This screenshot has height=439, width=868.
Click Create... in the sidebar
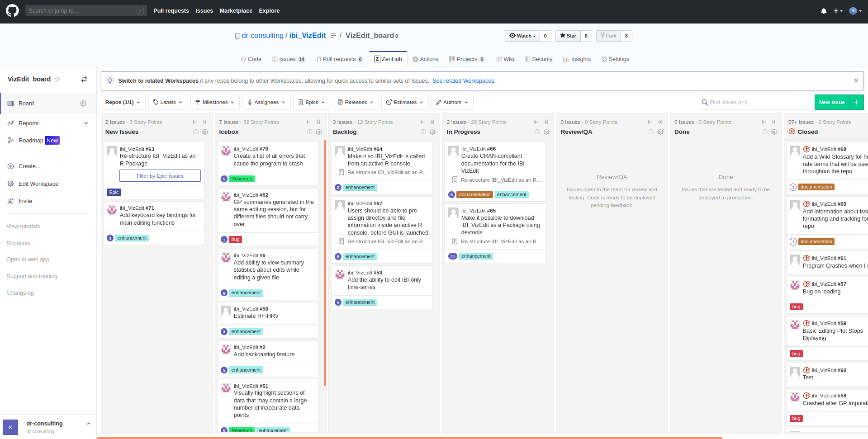point(29,166)
